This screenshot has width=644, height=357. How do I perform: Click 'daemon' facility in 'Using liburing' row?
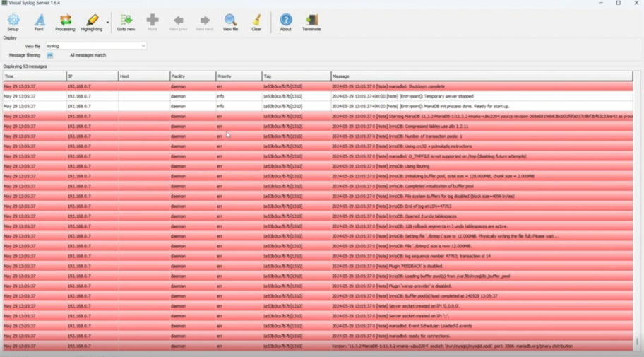pyautogui.click(x=179, y=166)
